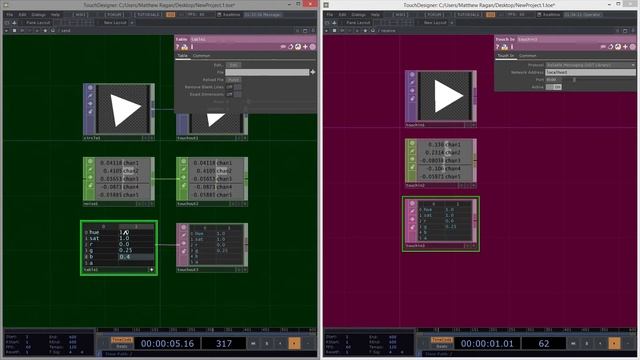
Task: Click Network Address field showing localhost
Action: (590, 72)
